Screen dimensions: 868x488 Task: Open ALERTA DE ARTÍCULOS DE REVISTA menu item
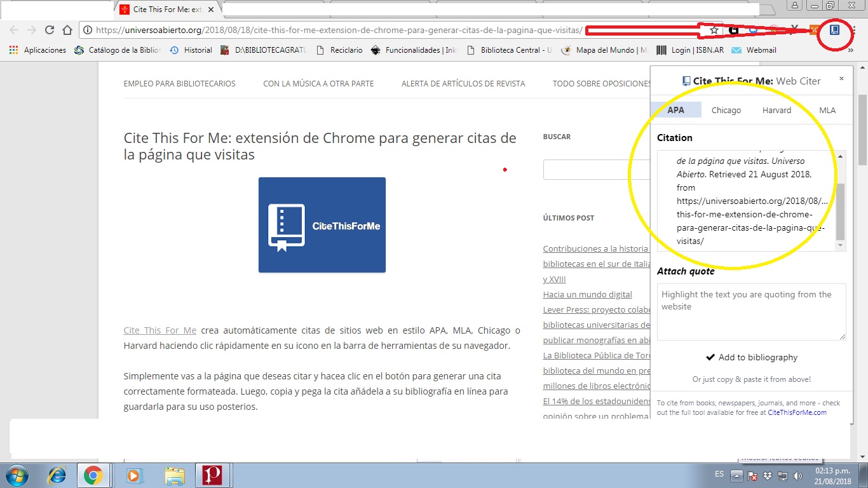[x=463, y=83]
